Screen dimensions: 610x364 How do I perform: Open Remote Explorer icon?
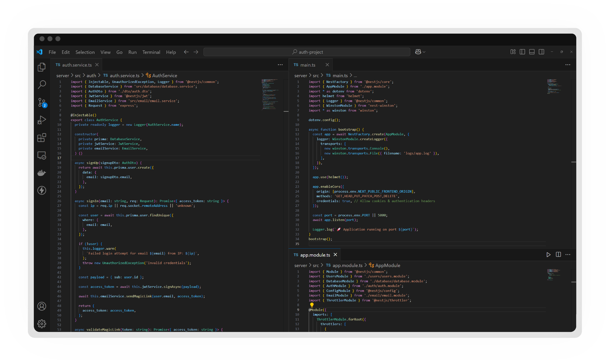(x=42, y=155)
